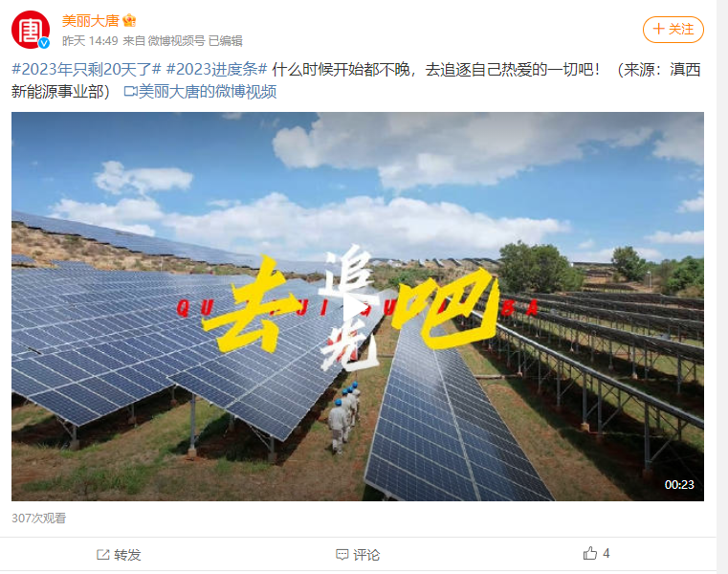Image resolution: width=728 pixels, height=574 pixels.
Task: Play the solar farm video
Action: tap(357, 306)
